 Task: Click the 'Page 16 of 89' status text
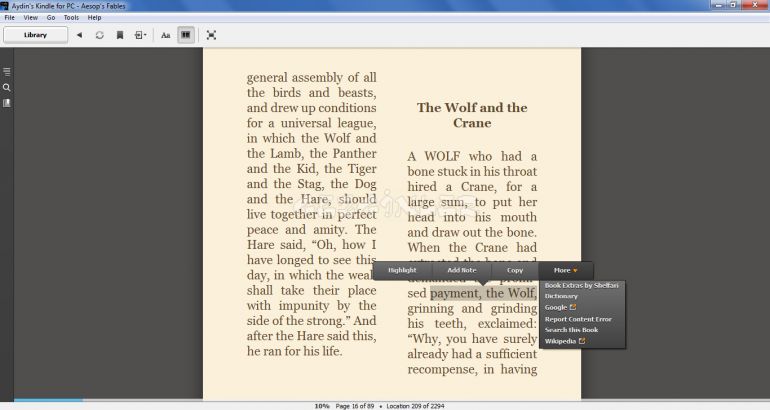355,406
